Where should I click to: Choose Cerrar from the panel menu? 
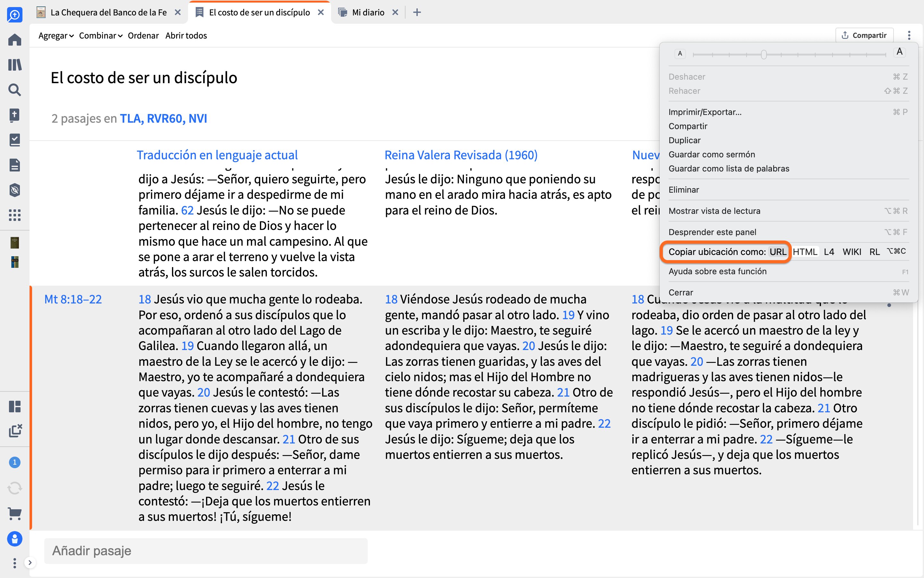pos(788,293)
